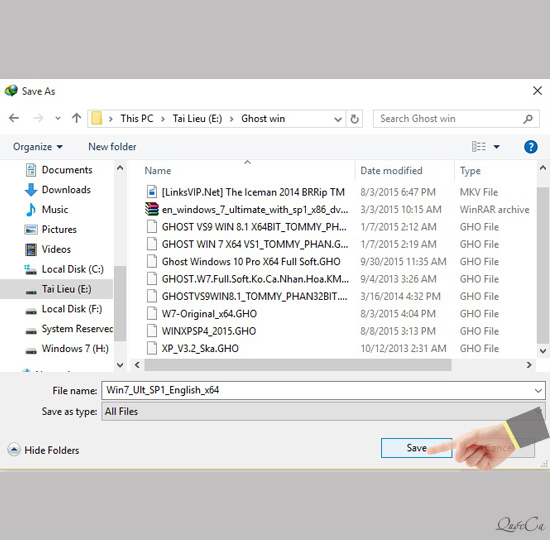Select This PC in the breadcrumb
Viewport: 550px width, 540px height.
(x=137, y=119)
